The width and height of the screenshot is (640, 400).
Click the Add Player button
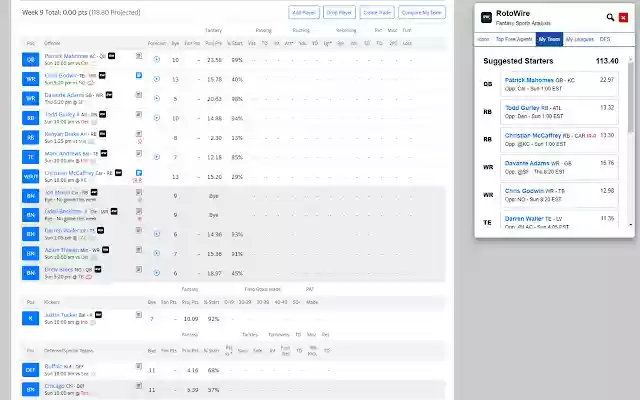(304, 12)
